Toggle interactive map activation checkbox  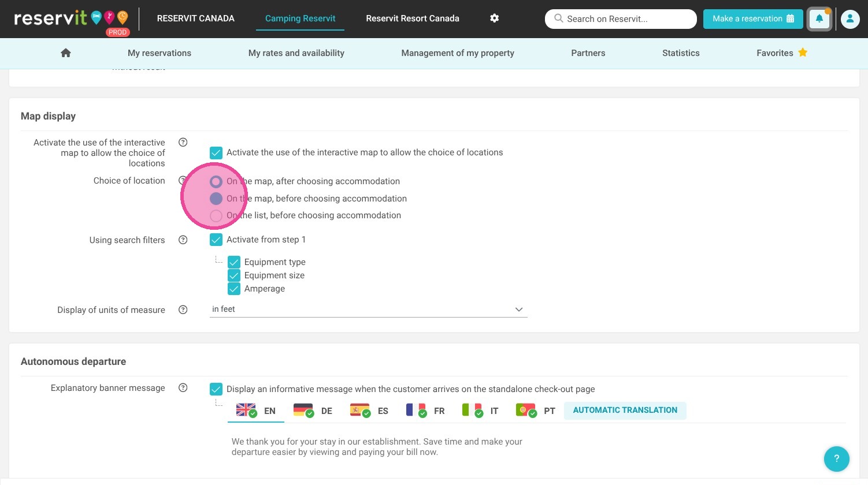coord(216,152)
